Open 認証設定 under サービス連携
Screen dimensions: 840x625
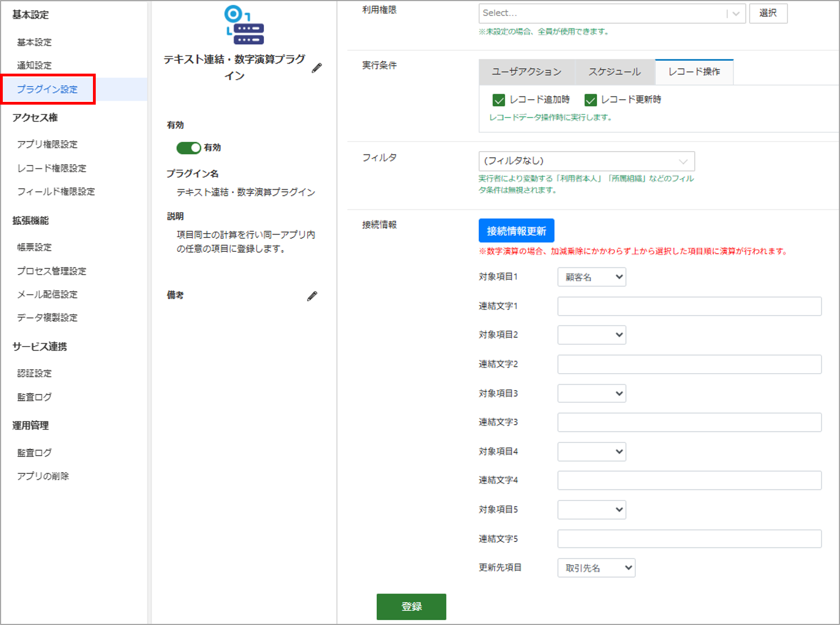[34, 374]
